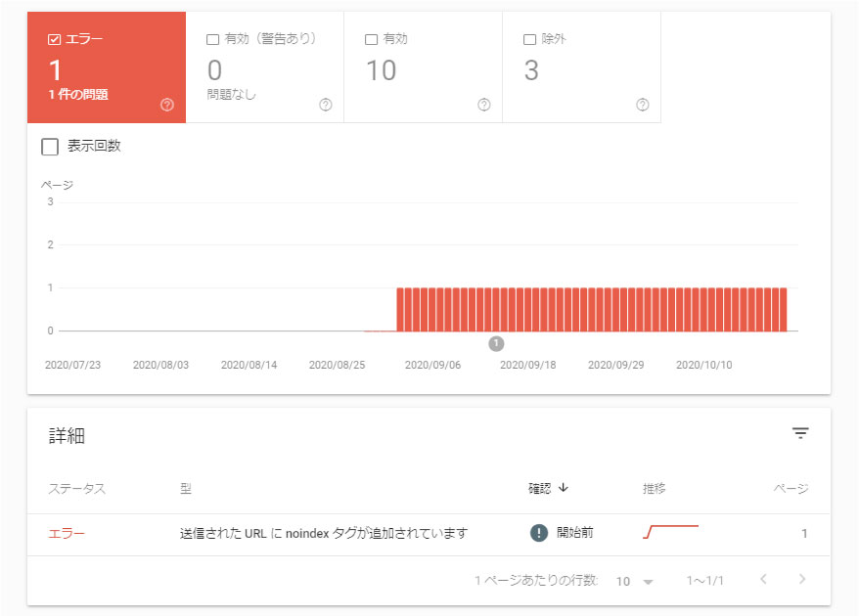Click help icon on 有効 card
This screenshot has height=616, width=859.
tap(484, 105)
